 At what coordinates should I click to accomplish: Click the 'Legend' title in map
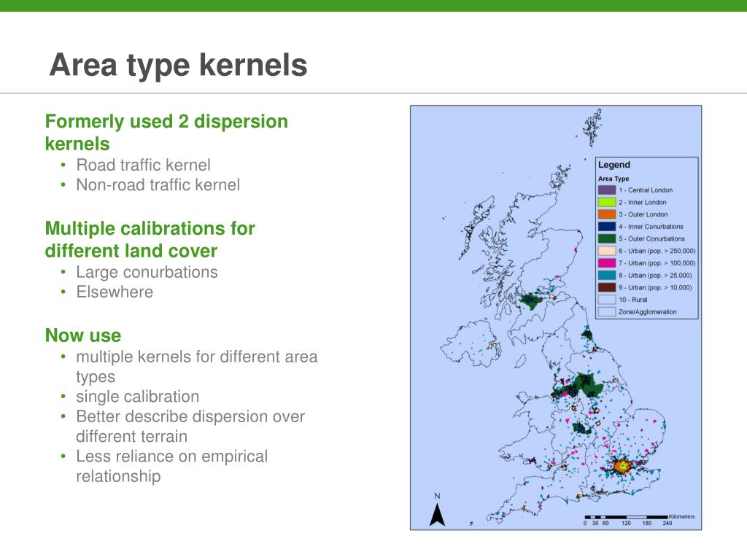tap(614, 165)
